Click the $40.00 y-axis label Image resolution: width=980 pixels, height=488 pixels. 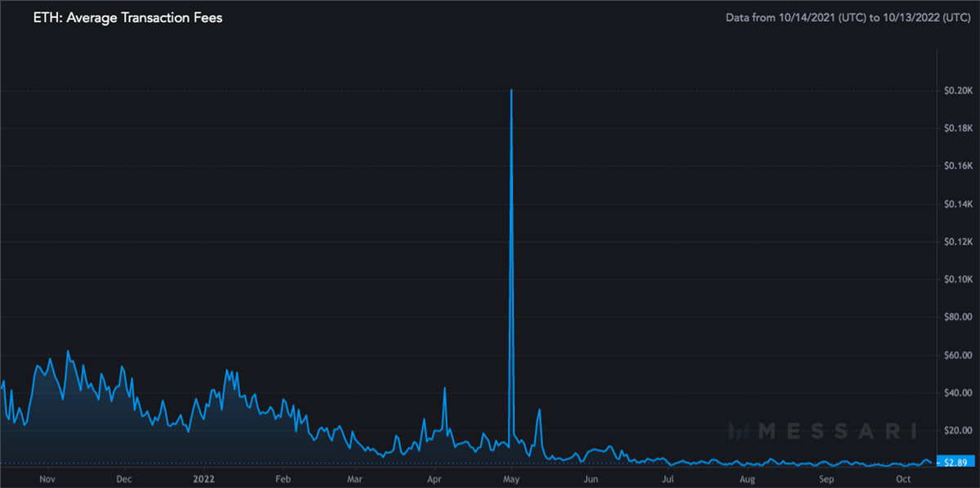click(x=958, y=393)
